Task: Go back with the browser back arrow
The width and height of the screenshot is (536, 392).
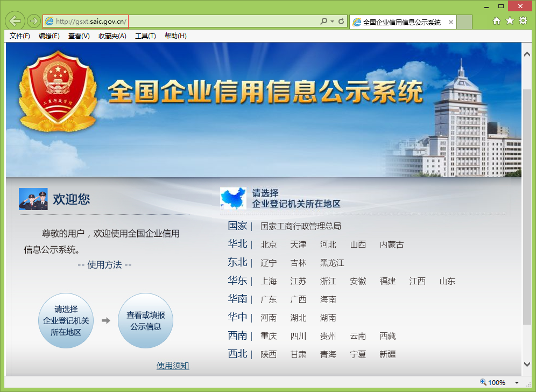Action: tap(15, 21)
